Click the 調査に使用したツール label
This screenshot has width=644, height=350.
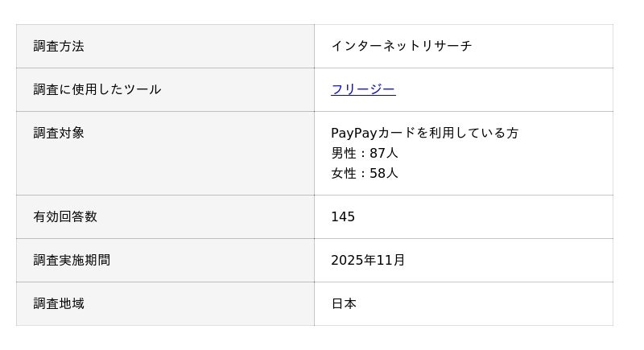coord(97,90)
